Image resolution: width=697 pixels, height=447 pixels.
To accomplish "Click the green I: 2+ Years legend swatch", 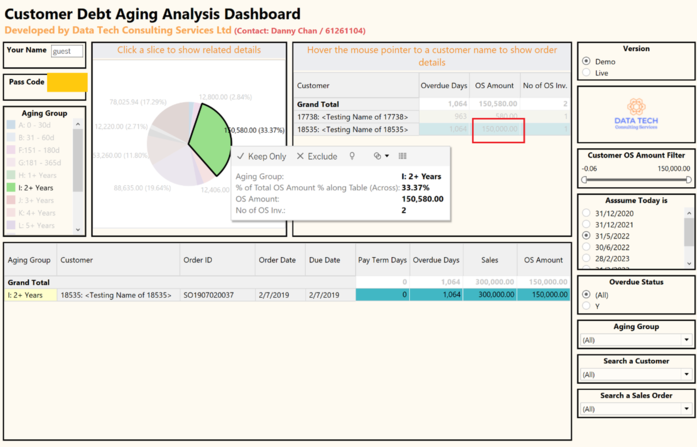I will click(10, 187).
